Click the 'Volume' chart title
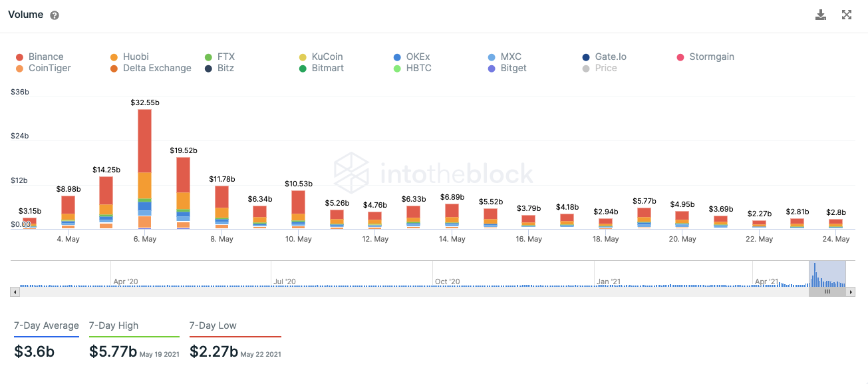Viewport: 868px width, 384px height. 26,15
